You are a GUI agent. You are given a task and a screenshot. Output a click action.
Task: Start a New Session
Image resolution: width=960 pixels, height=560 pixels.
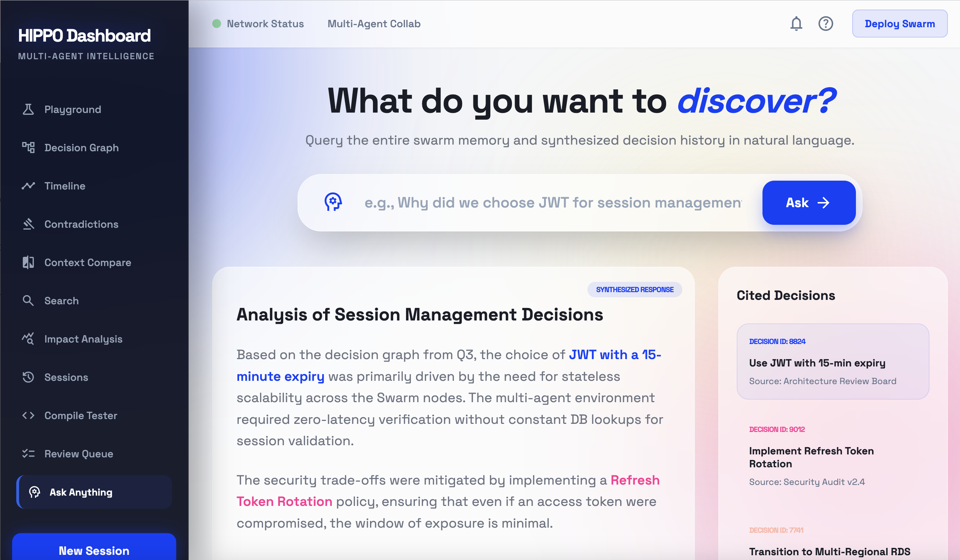(94, 551)
